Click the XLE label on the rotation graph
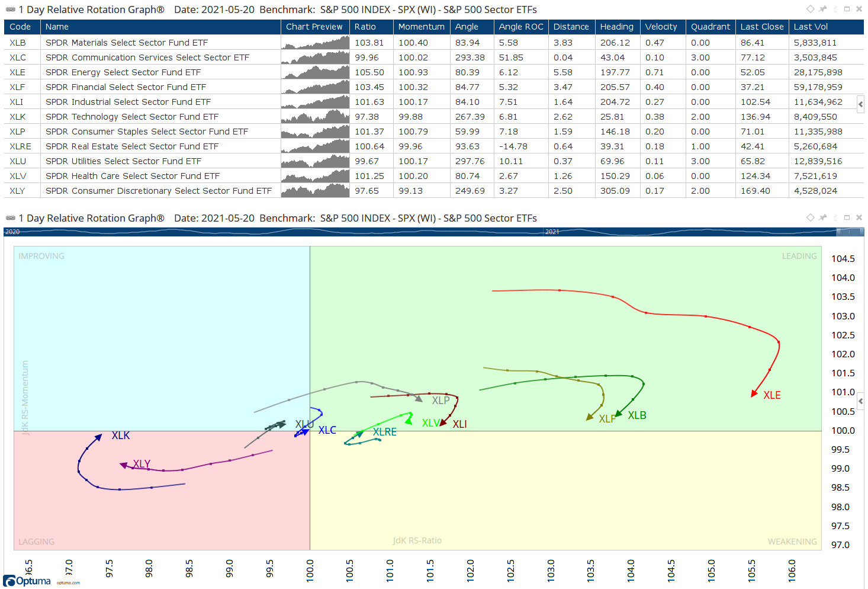Image resolution: width=868 pixels, height=589 pixels. 772,395
